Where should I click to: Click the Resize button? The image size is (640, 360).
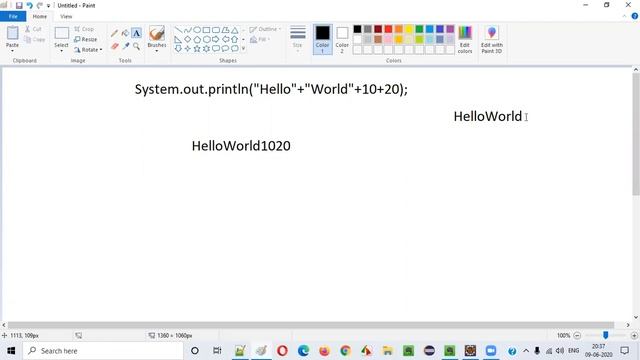[x=86, y=39]
